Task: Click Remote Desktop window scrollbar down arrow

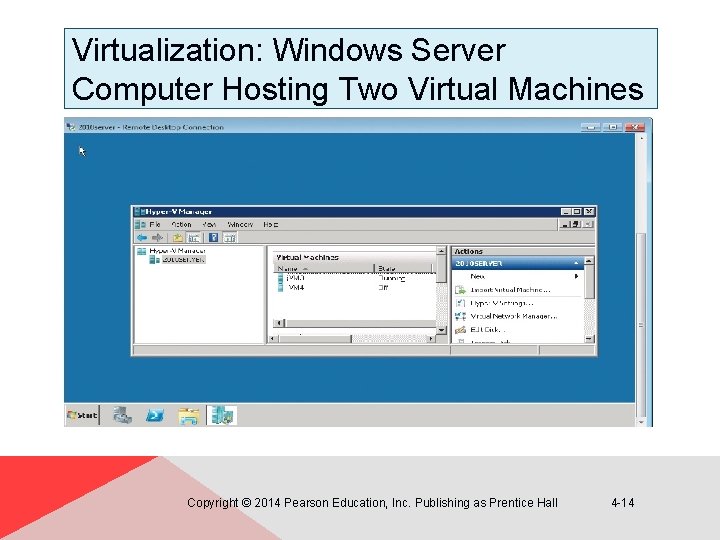Action: point(641,422)
